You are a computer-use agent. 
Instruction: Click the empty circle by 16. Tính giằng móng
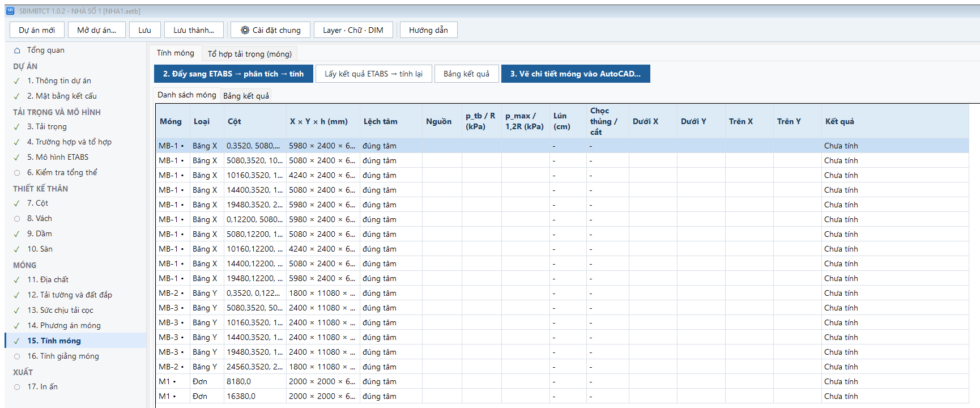tap(17, 356)
